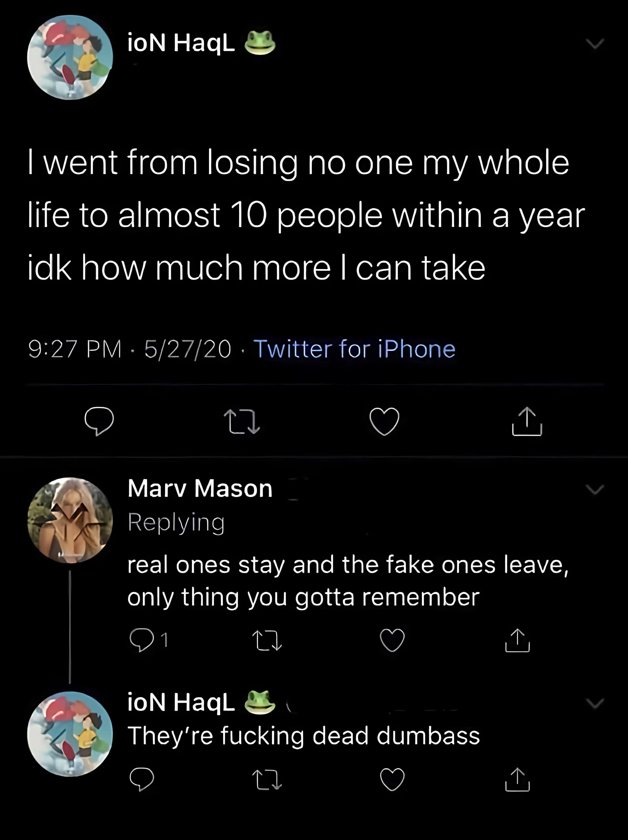The width and height of the screenshot is (628, 840).
Task: Tap the "Twitter for iPhone" source link
Action: (354, 348)
